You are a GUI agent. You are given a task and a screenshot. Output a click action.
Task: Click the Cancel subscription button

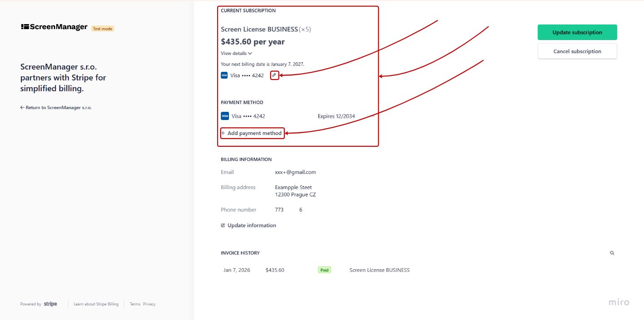577,51
